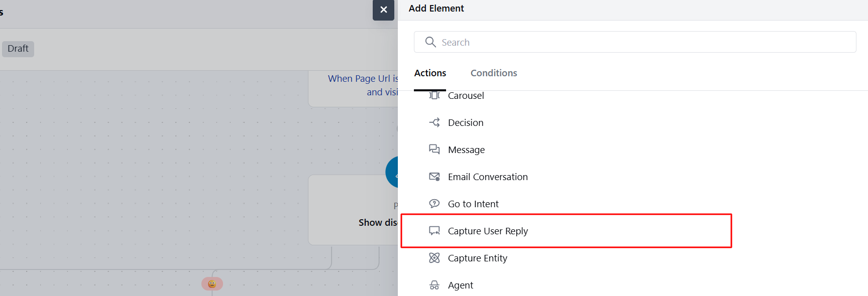
Task: Click the Email Conversation envelope icon
Action: (x=435, y=177)
